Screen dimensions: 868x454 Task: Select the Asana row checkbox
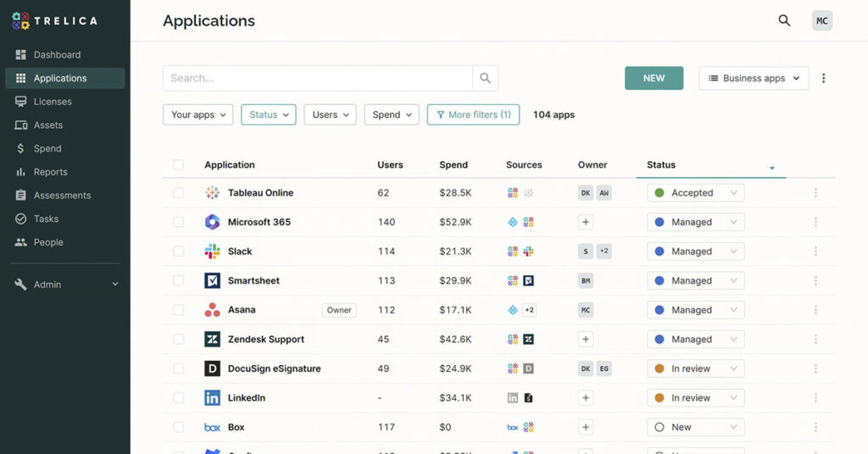pyautogui.click(x=178, y=310)
